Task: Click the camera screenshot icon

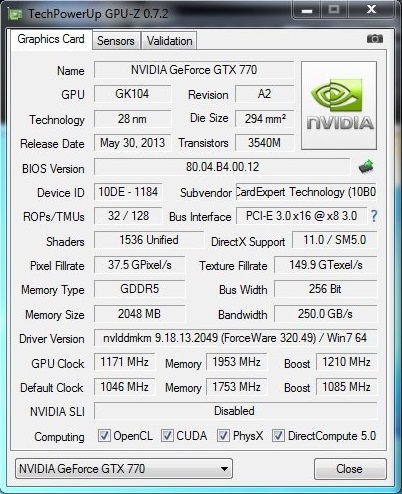Action: pos(375,39)
